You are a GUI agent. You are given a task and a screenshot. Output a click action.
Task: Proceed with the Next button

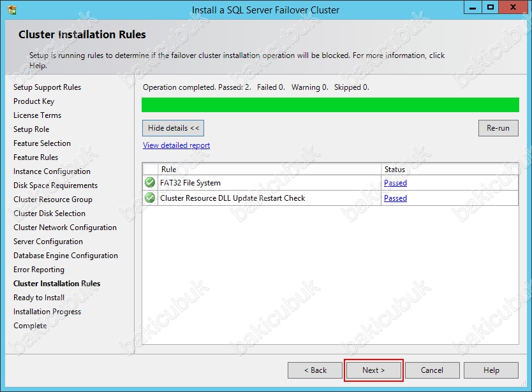tap(374, 370)
